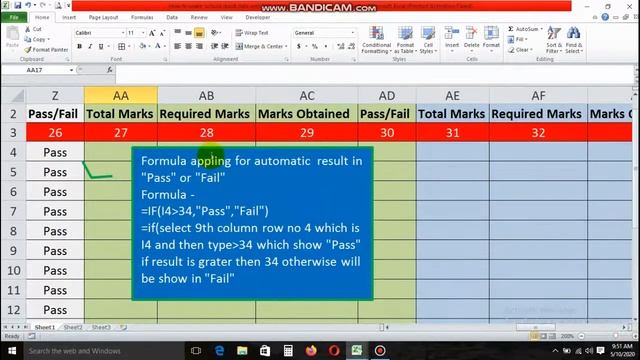Viewport: 640px width, 360px height.
Task: Switch to the Insert ribbon tab
Action: click(69, 18)
